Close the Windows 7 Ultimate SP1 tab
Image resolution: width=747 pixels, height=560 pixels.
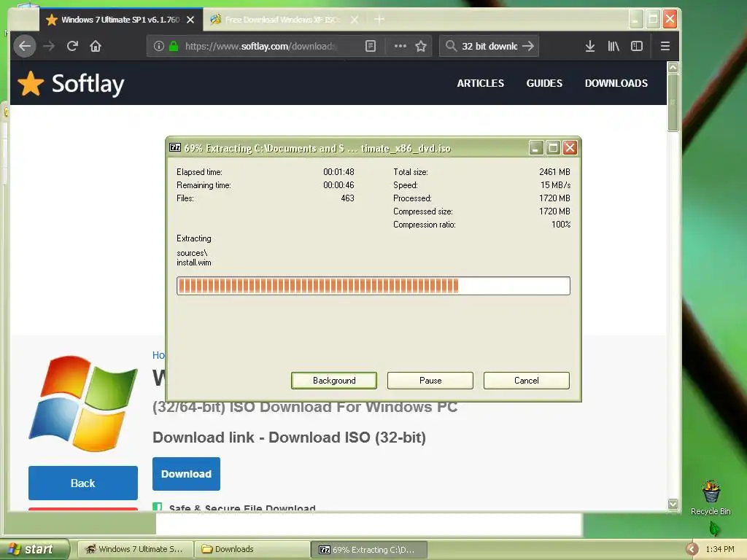tap(190, 20)
